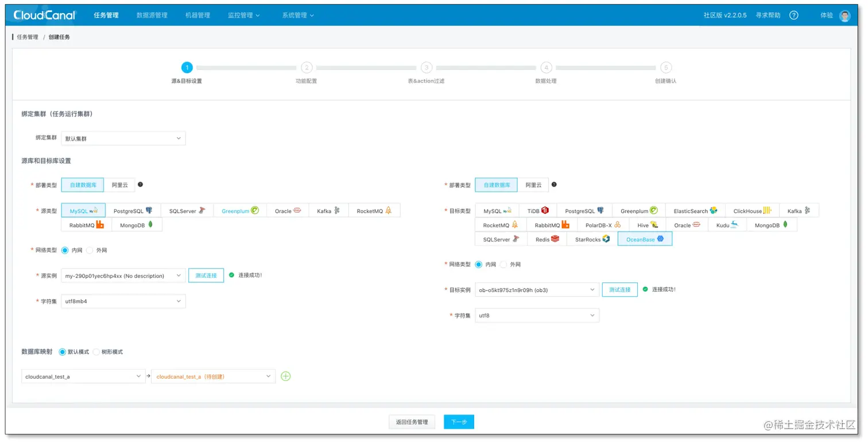Screen dimensions: 868x443
Task: Open 任务管理 top menu
Action: pyautogui.click(x=106, y=15)
